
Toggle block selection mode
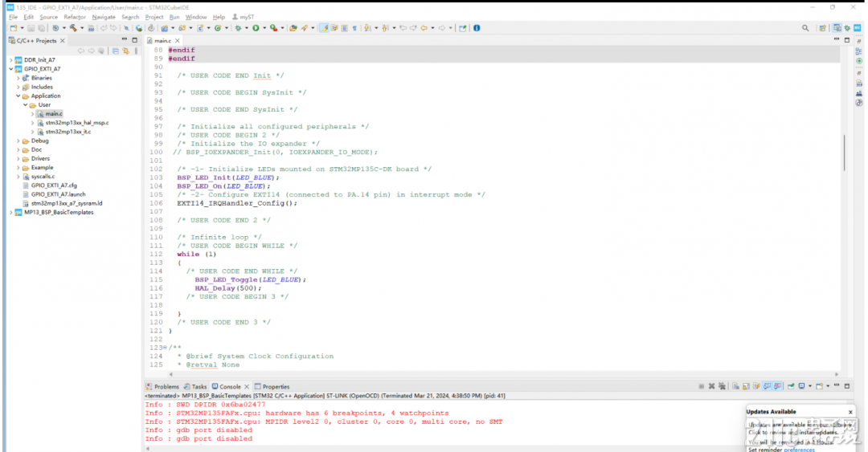(x=344, y=27)
